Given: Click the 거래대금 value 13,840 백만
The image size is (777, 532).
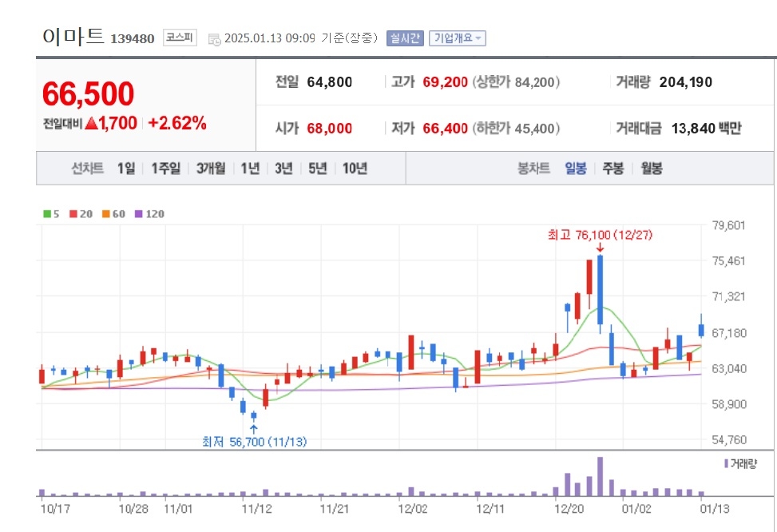Looking at the screenshot, I should click(707, 129).
